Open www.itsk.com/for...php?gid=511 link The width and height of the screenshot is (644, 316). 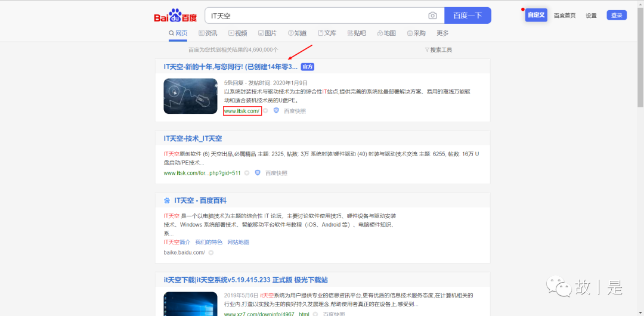pos(202,173)
